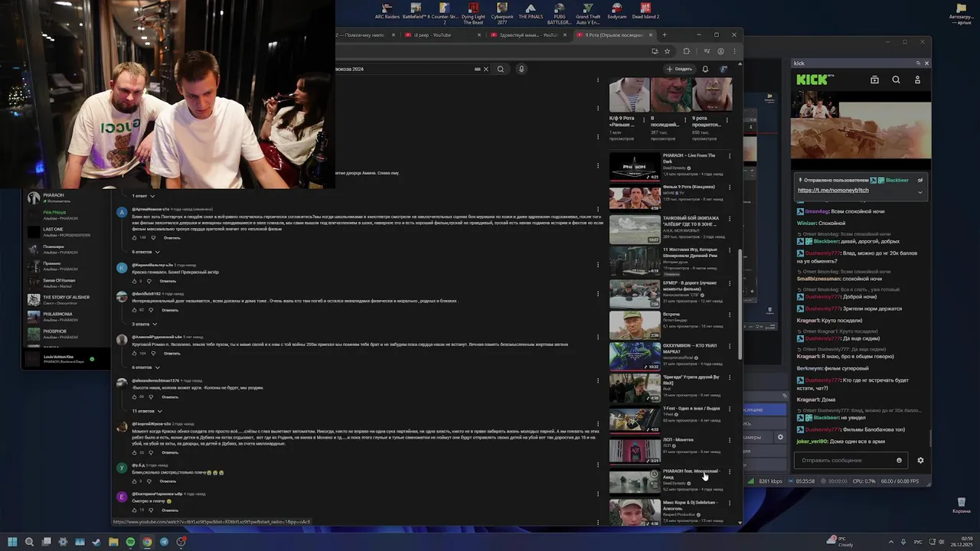Open the Kick browse clips icon
Image resolution: width=980 pixels, height=551 pixels.
click(875, 80)
